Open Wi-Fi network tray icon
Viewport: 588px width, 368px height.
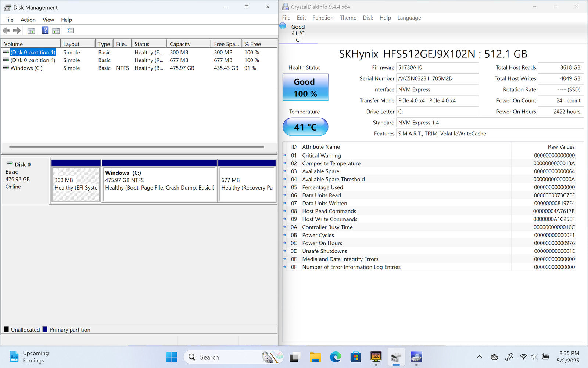(524, 357)
